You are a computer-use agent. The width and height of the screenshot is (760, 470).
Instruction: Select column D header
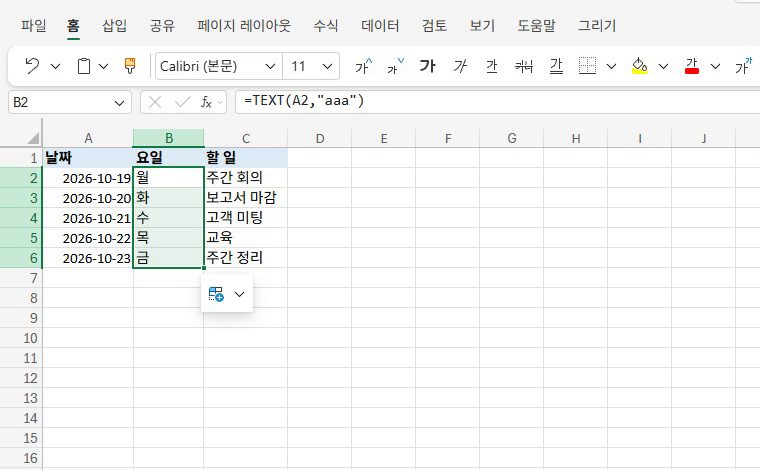(320, 139)
